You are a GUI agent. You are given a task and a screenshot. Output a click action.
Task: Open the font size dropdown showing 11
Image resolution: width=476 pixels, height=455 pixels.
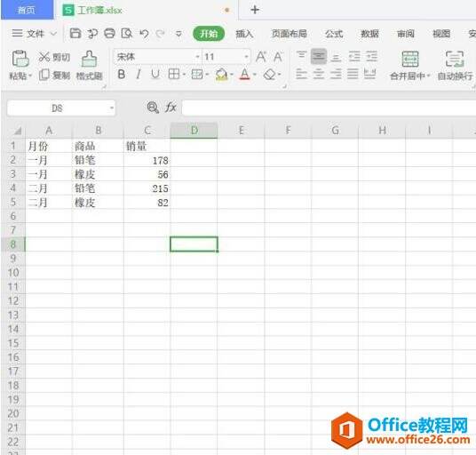coord(226,57)
